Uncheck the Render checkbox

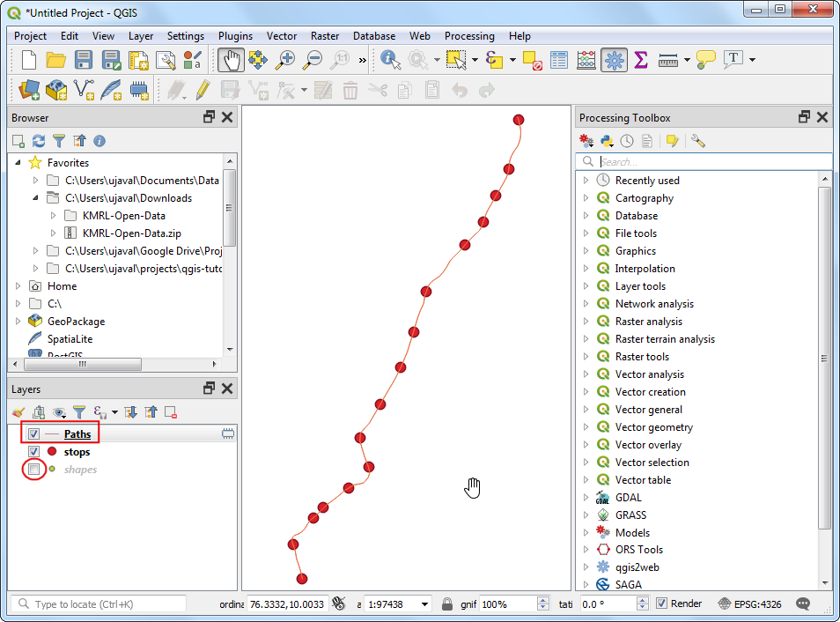click(x=661, y=603)
